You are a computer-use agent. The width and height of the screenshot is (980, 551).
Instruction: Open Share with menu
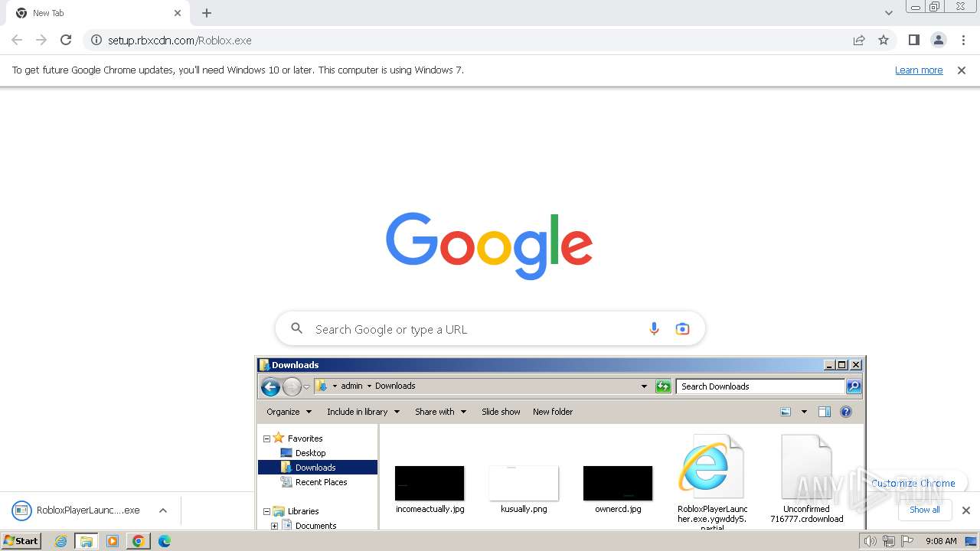[440, 412]
